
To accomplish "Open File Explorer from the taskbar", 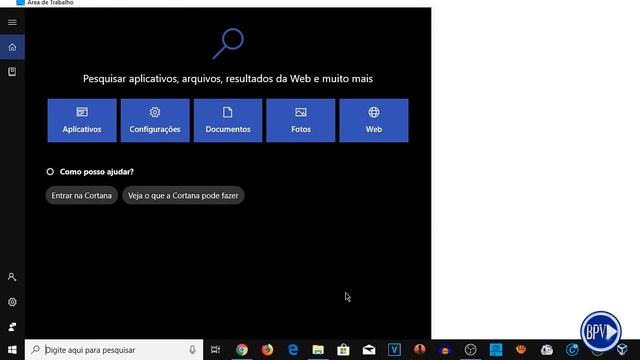I will (x=318, y=350).
